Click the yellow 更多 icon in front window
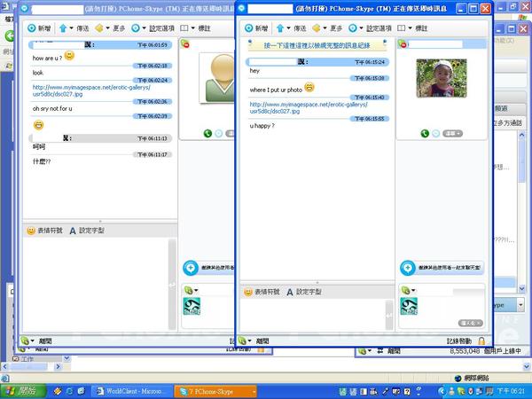 (317, 28)
